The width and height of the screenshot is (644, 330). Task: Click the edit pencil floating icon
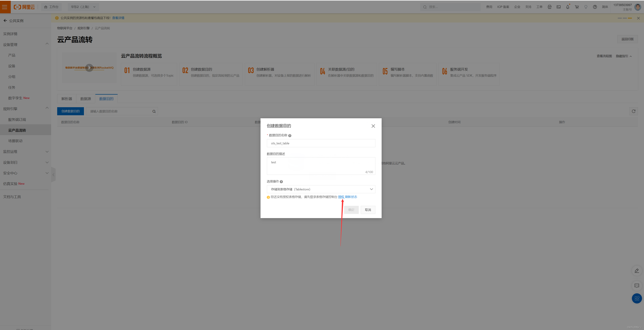coord(636,271)
